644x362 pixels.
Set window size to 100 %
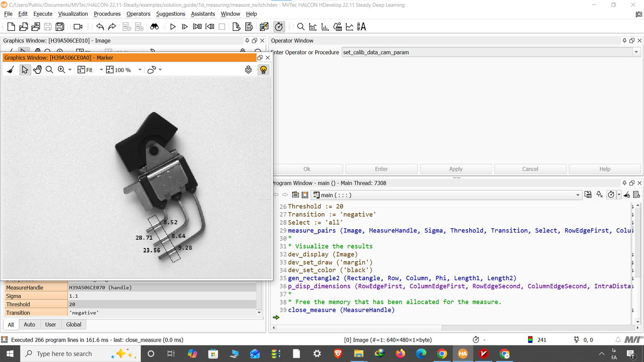coord(118,70)
